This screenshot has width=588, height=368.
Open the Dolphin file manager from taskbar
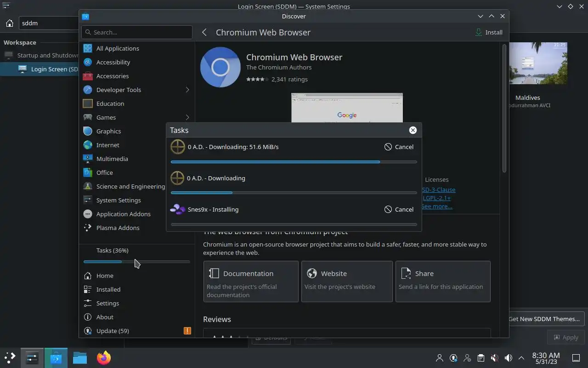[x=80, y=357]
